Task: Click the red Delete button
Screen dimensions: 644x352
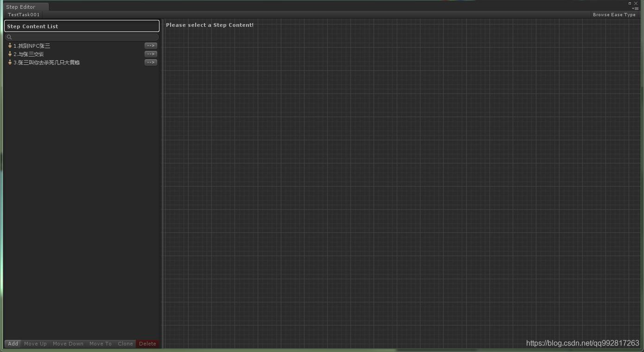Action: tap(147, 344)
